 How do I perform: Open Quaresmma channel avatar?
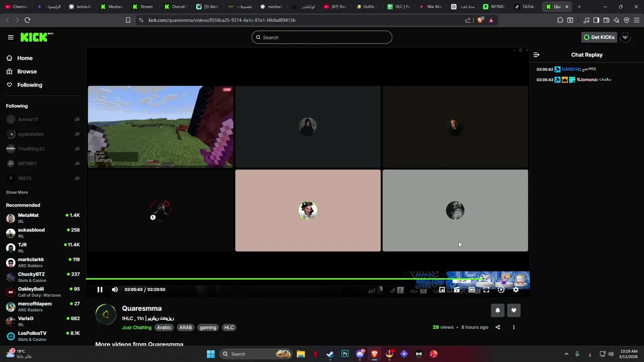click(106, 314)
